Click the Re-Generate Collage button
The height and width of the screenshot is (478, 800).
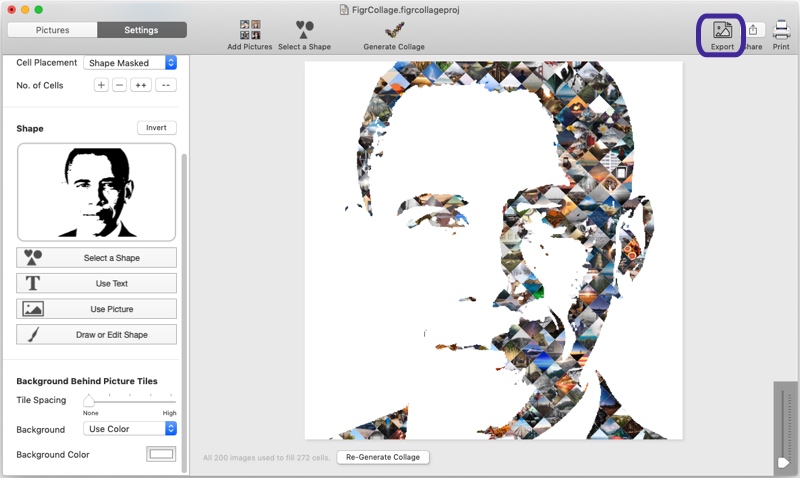(x=383, y=457)
